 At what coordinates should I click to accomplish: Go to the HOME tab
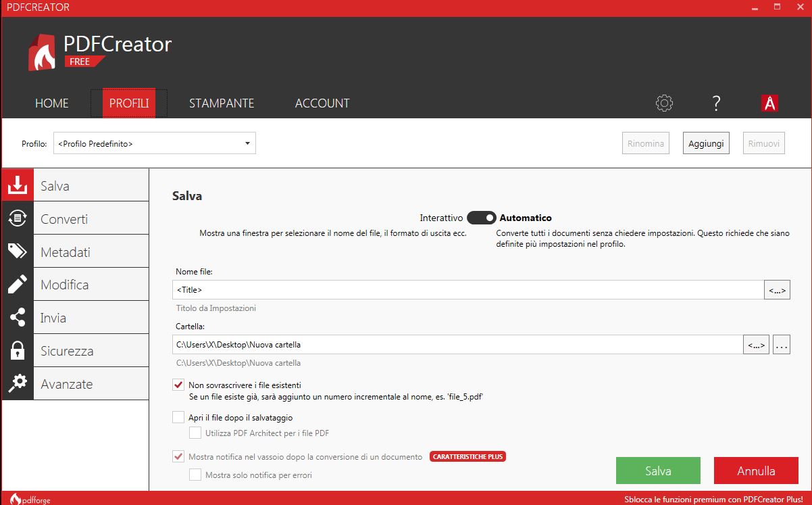(52, 103)
